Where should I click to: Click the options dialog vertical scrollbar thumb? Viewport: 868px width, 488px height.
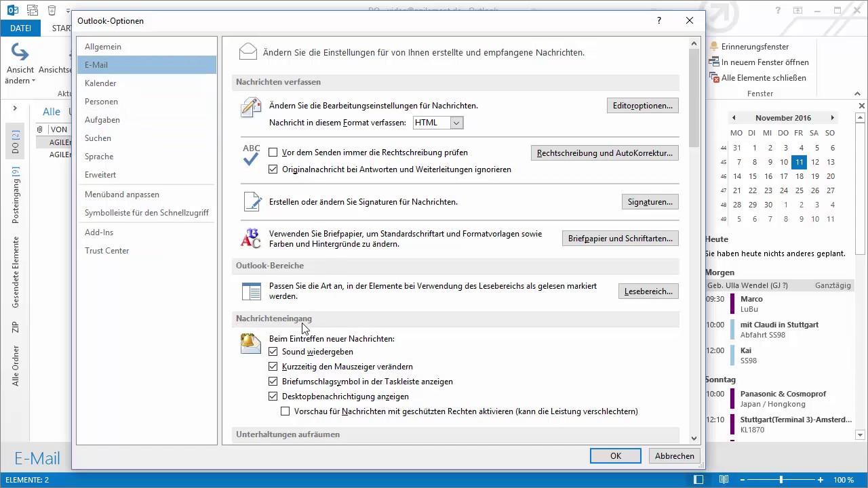tap(694, 98)
